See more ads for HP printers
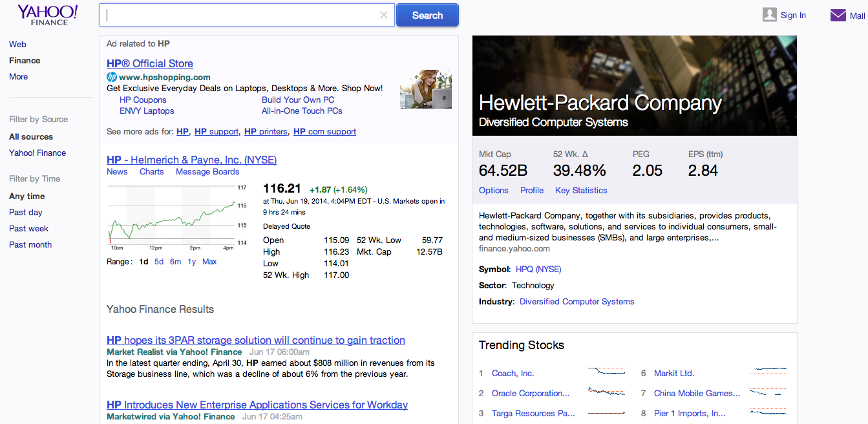This screenshot has height=424, width=868. click(266, 131)
